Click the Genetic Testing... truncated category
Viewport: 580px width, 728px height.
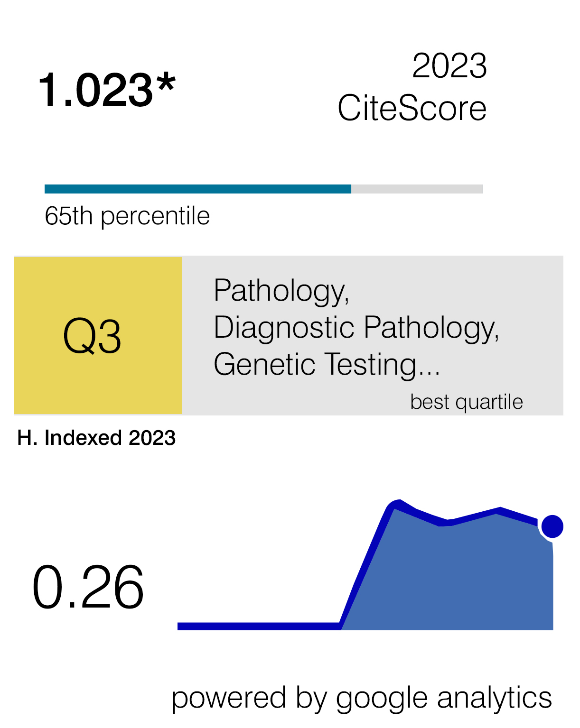tap(327, 364)
